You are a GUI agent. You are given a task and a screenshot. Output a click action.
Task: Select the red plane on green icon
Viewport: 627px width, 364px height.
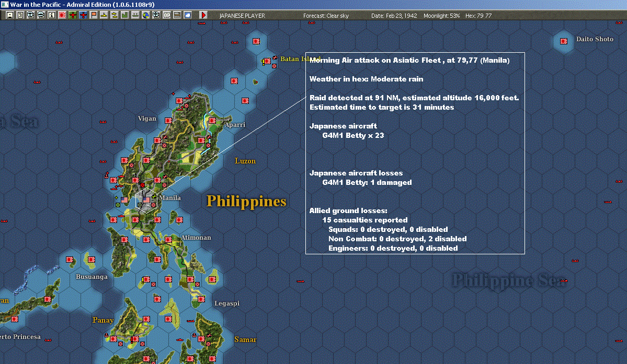(x=72, y=15)
